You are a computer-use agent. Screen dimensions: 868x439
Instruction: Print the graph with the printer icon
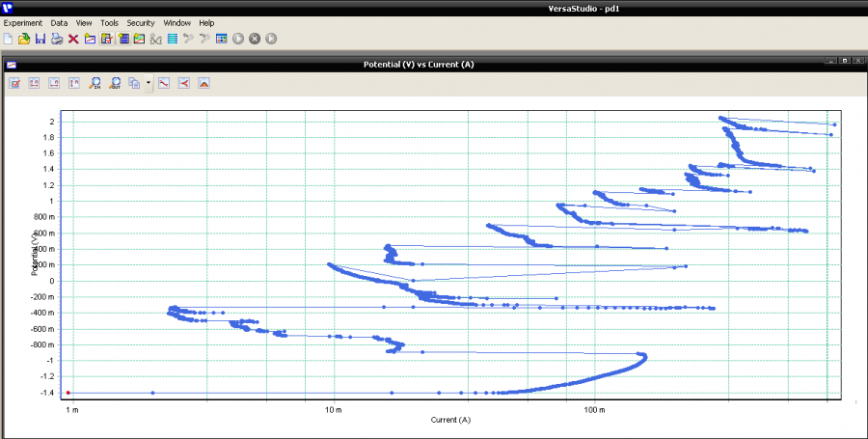[57, 39]
